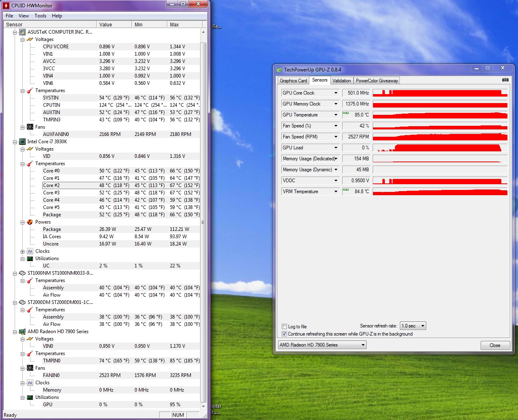
Task: Click the Temperatures icon under AMD Radeon
Action: point(30,353)
